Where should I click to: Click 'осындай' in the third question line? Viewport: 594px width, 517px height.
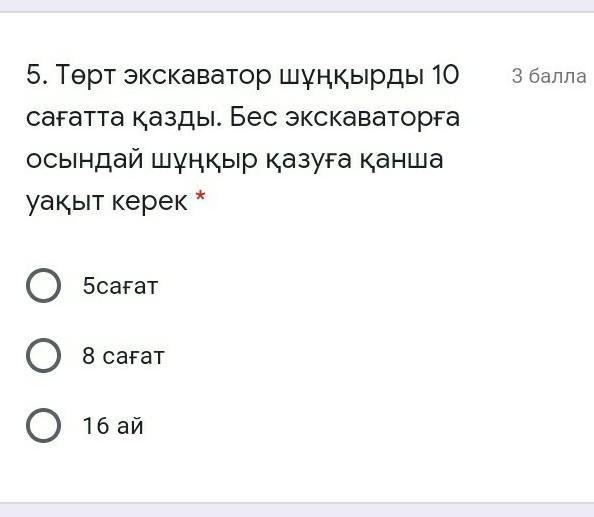coord(85,159)
